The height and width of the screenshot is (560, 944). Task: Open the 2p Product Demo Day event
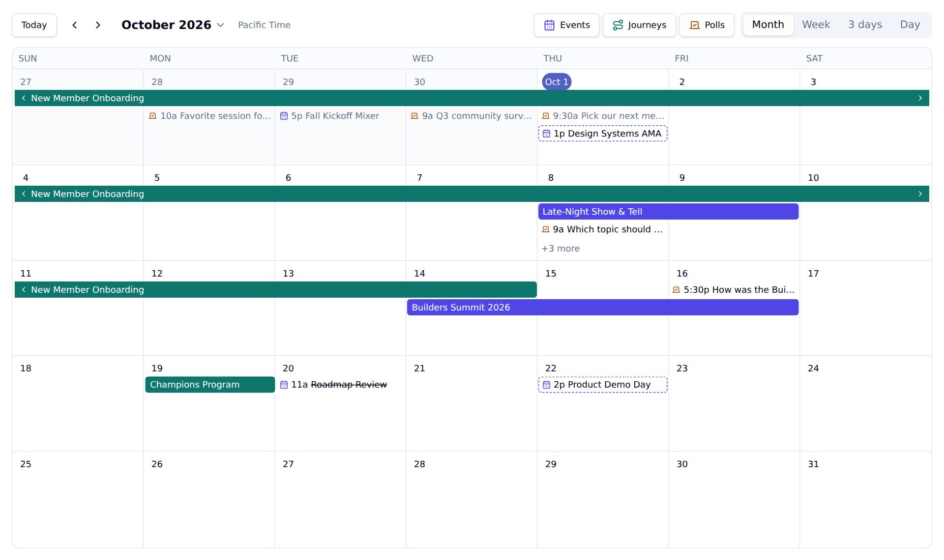(603, 385)
